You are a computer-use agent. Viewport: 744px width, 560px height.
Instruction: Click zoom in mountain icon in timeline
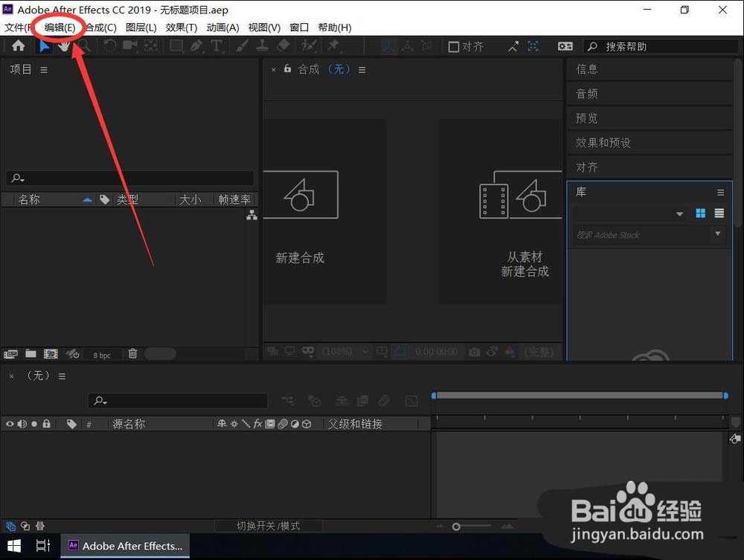click(507, 527)
